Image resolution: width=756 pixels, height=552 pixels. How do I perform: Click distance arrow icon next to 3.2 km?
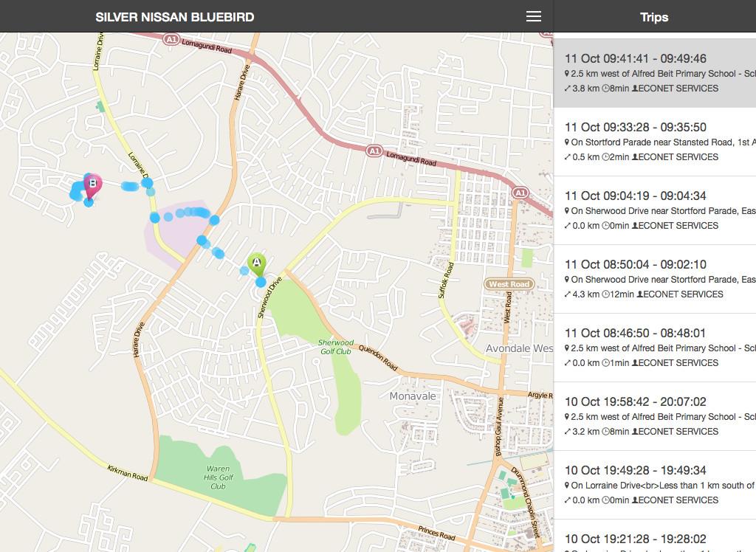[568, 432]
